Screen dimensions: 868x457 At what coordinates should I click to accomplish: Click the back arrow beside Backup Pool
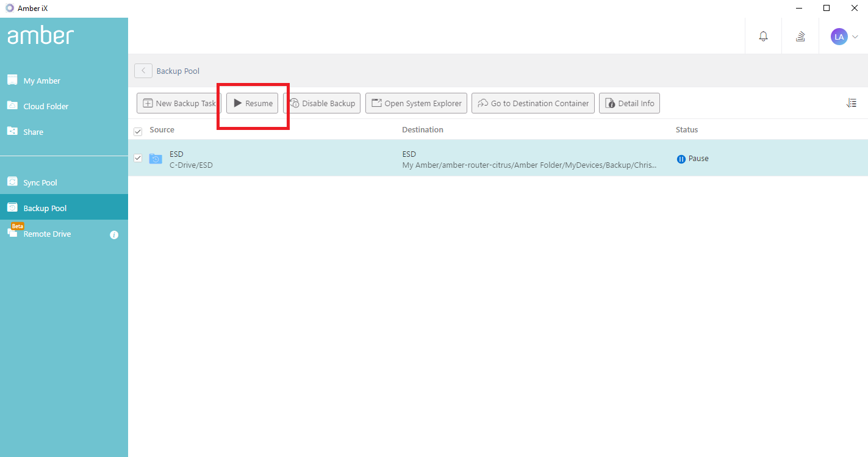pos(143,70)
